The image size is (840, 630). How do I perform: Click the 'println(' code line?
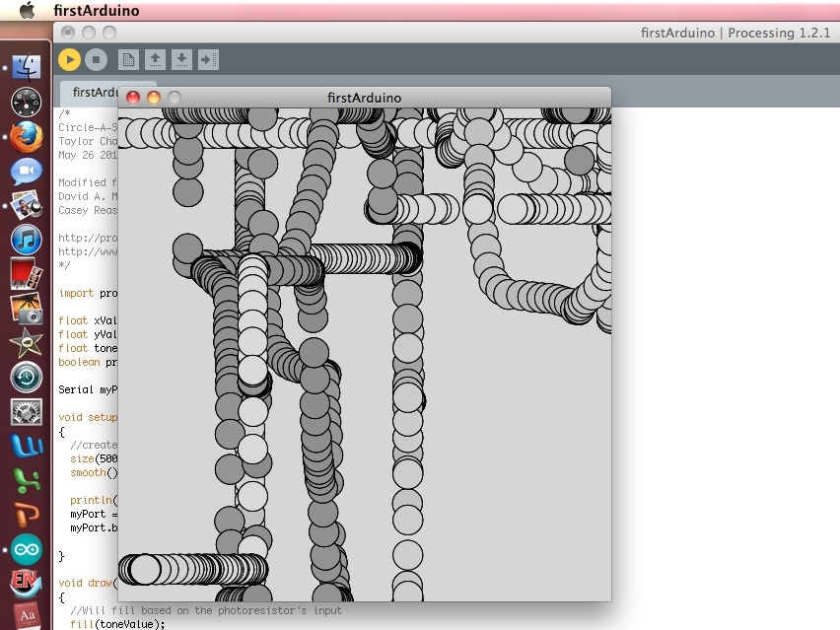(x=94, y=500)
